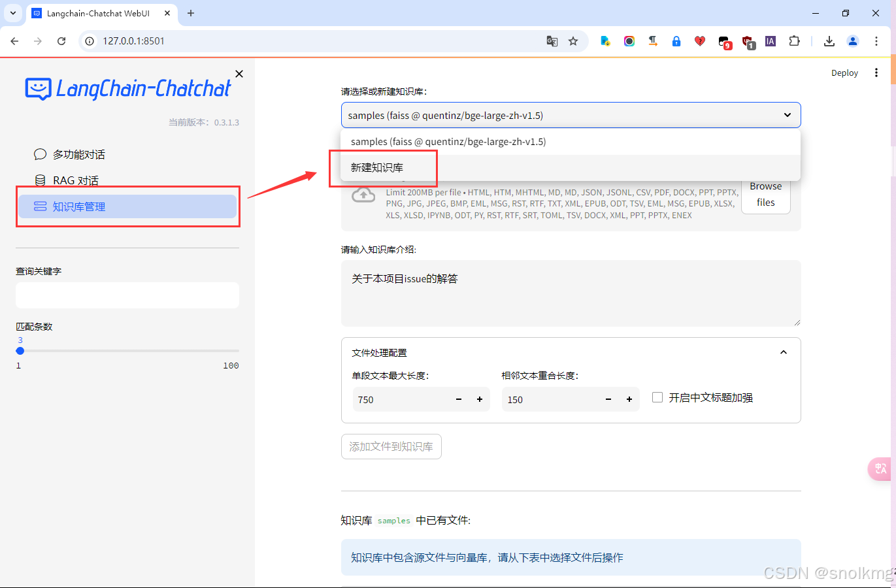This screenshot has width=896, height=588.
Task: Click the cloud upload icon in drop area
Action: (363, 197)
